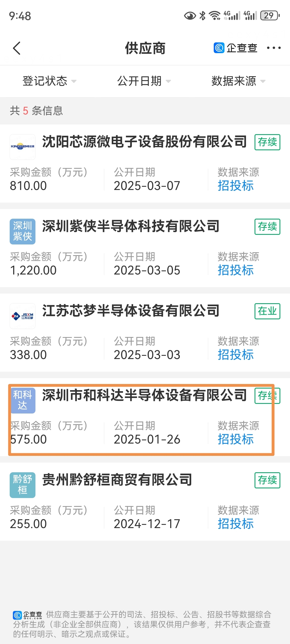Tap the 深圳紫侠 company avatar icon
290x644 pixels.
pos(23,232)
